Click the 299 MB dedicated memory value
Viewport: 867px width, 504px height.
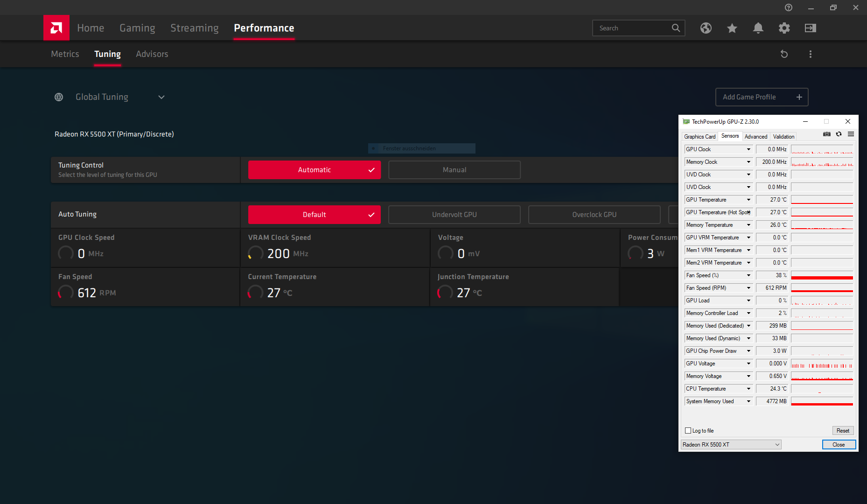pos(772,326)
